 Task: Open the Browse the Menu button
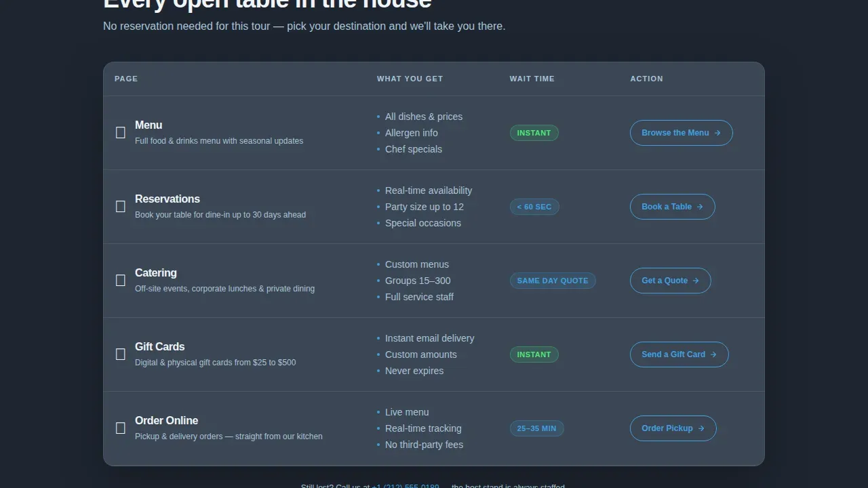pyautogui.click(x=682, y=133)
